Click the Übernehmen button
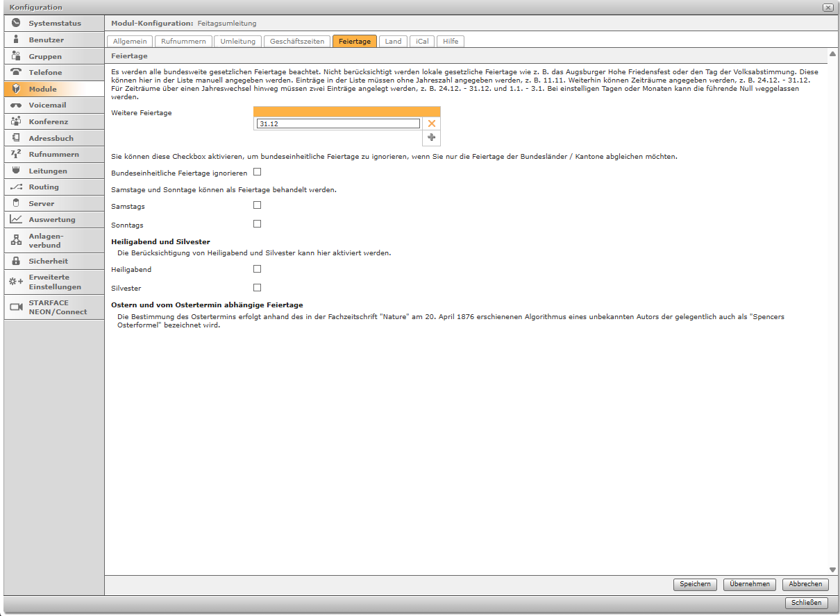This screenshot has height=616, width=840. tap(749, 584)
